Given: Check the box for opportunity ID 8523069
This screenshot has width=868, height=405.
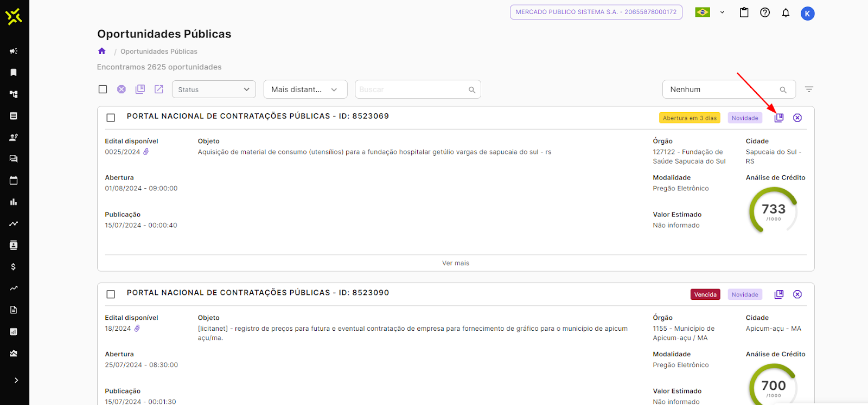Looking at the screenshot, I should (111, 118).
